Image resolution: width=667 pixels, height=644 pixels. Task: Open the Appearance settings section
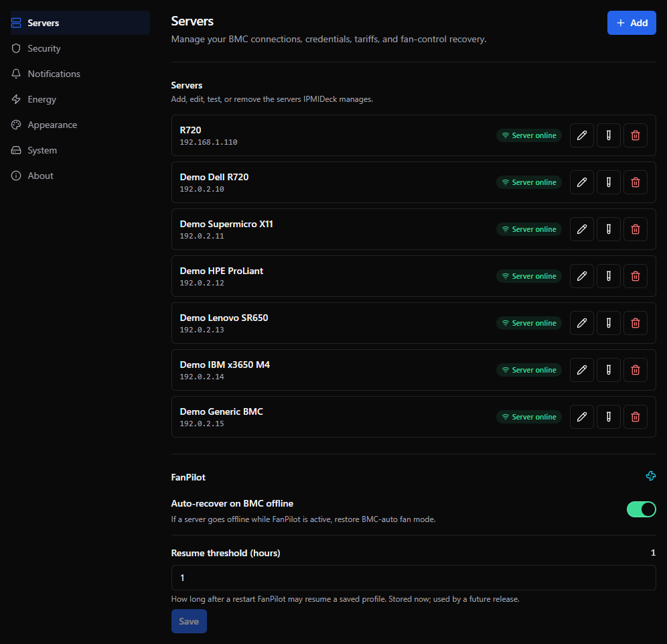point(80,125)
